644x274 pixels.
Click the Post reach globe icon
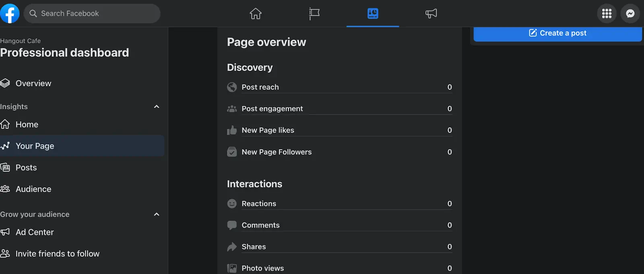[x=232, y=87]
